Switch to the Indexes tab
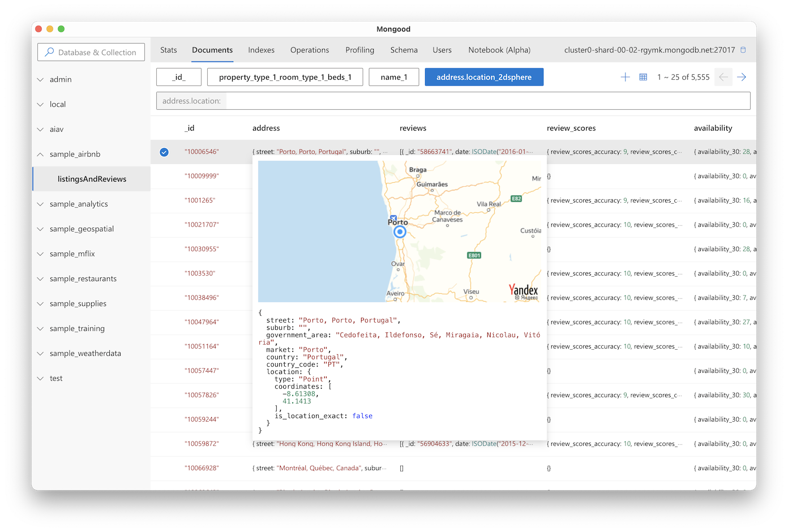The height and width of the screenshot is (532, 788). 262,50
